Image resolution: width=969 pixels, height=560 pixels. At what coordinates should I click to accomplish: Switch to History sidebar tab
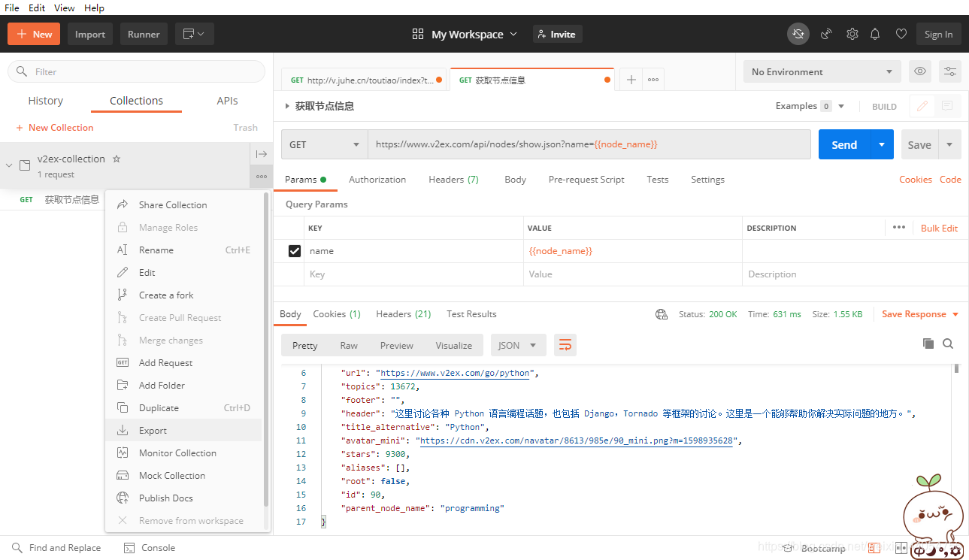point(46,101)
